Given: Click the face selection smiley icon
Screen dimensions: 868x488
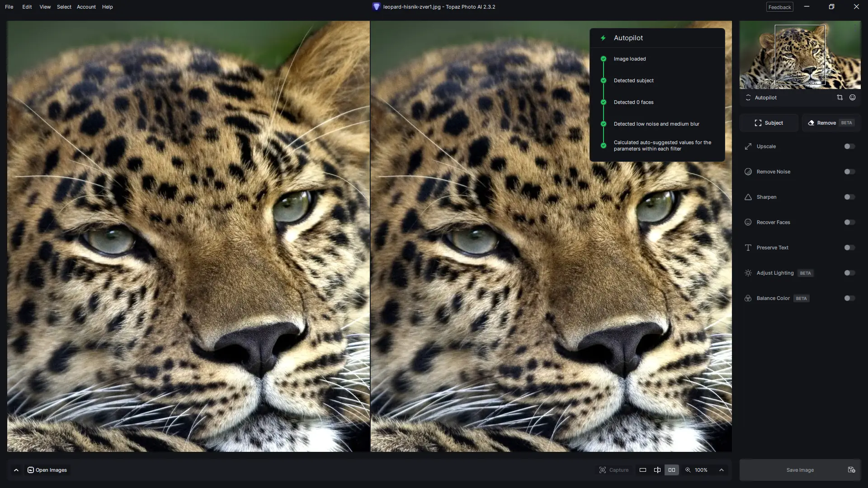Looking at the screenshot, I should [852, 98].
